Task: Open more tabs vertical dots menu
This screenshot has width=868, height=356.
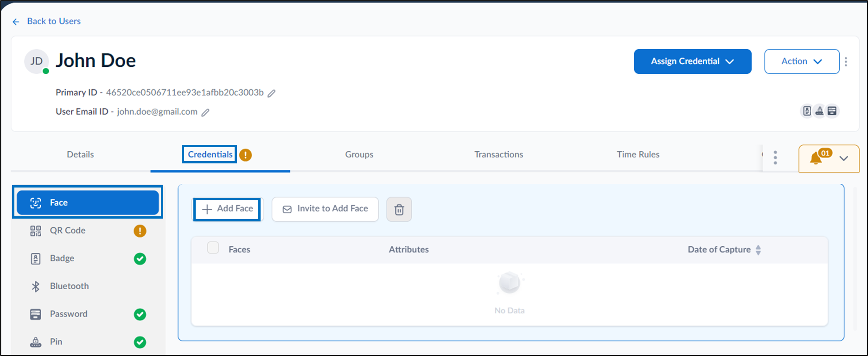Action: 775,158
